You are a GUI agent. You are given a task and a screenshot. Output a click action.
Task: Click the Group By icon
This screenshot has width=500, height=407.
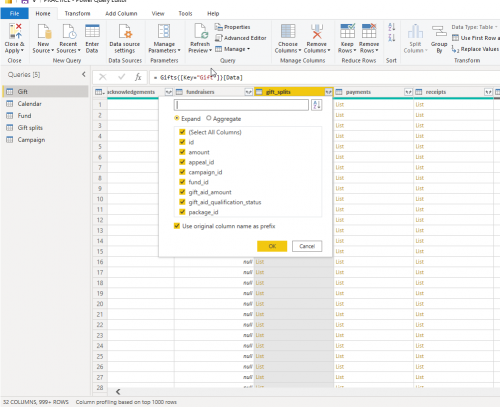click(x=439, y=31)
